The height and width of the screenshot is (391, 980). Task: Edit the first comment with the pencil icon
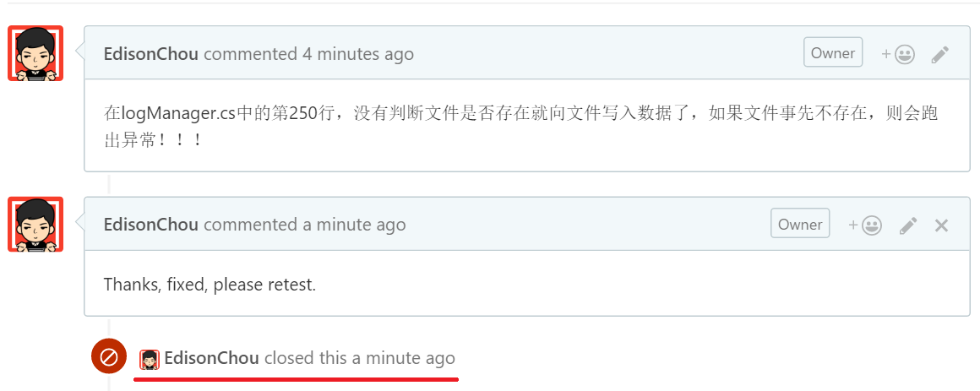coord(940,55)
